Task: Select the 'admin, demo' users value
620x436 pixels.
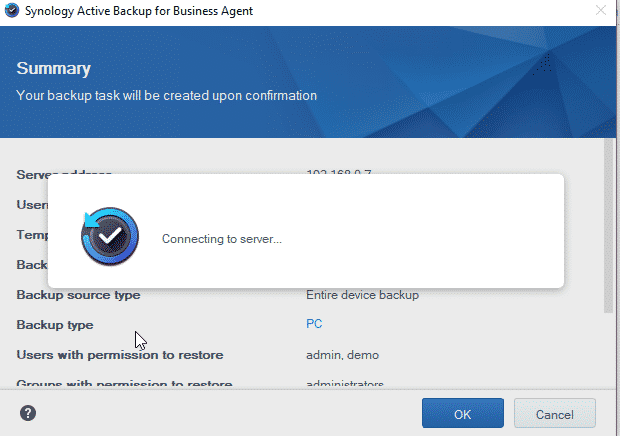Action: pos(342,355)
